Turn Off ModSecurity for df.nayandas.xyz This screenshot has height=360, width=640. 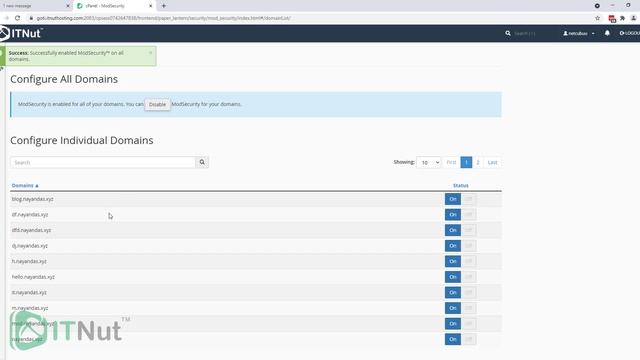pos(469,214)
